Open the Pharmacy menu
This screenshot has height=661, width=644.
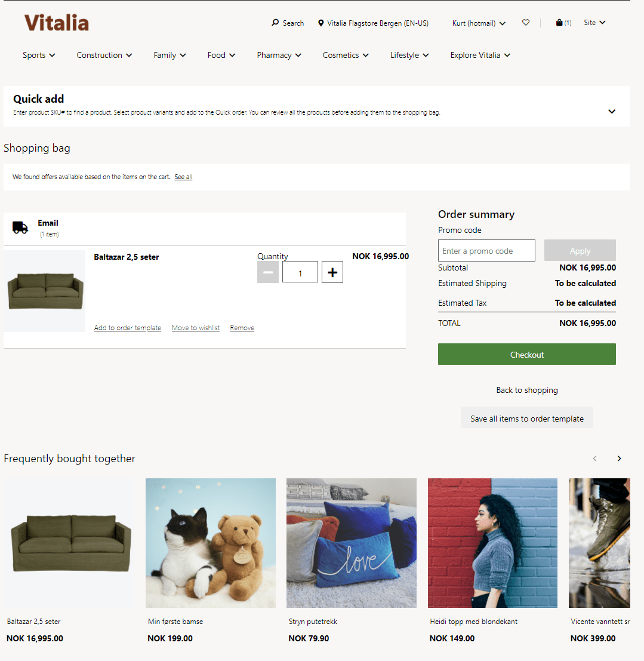pos(279,55)
